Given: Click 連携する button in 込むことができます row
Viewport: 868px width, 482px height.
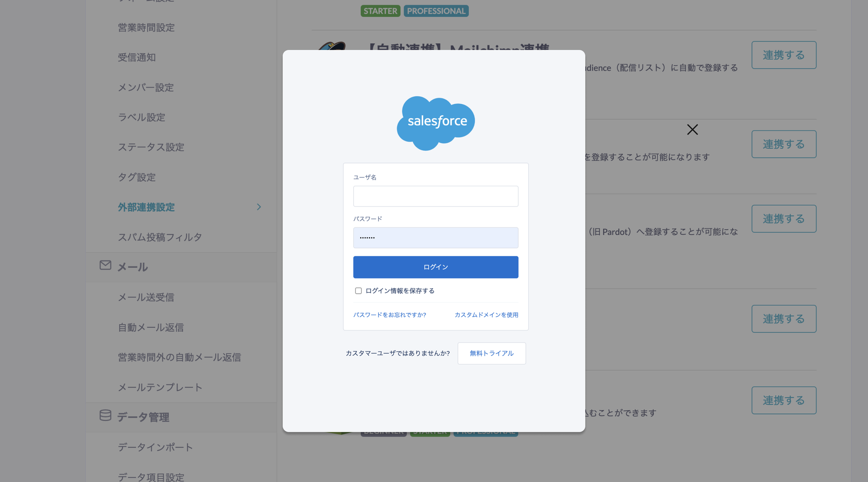Looking at the screenshot, I should tap(784, 400).
